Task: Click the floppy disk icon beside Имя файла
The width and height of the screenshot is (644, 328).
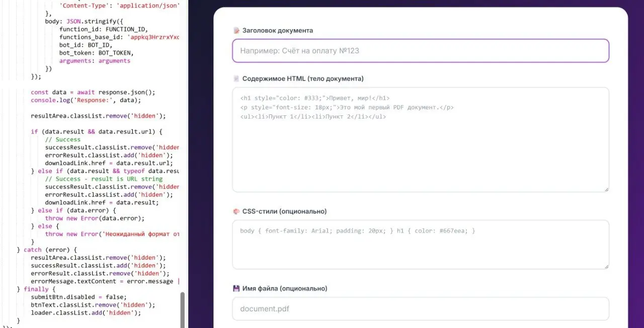Action: [x=236, y=289]
